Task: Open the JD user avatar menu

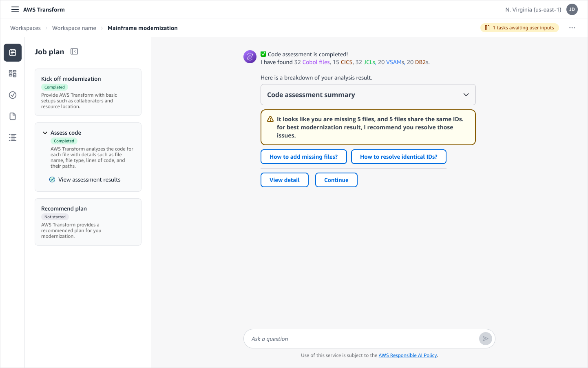Action: (572, 9)
